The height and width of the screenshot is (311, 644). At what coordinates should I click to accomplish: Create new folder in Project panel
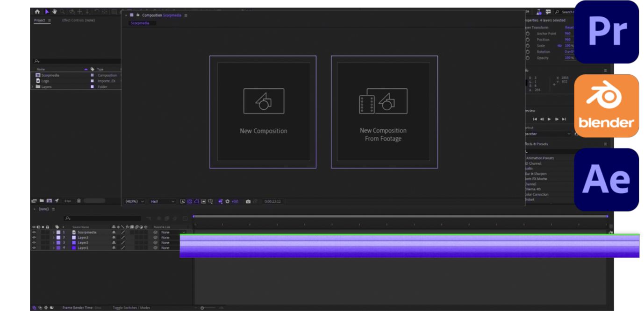42,201
